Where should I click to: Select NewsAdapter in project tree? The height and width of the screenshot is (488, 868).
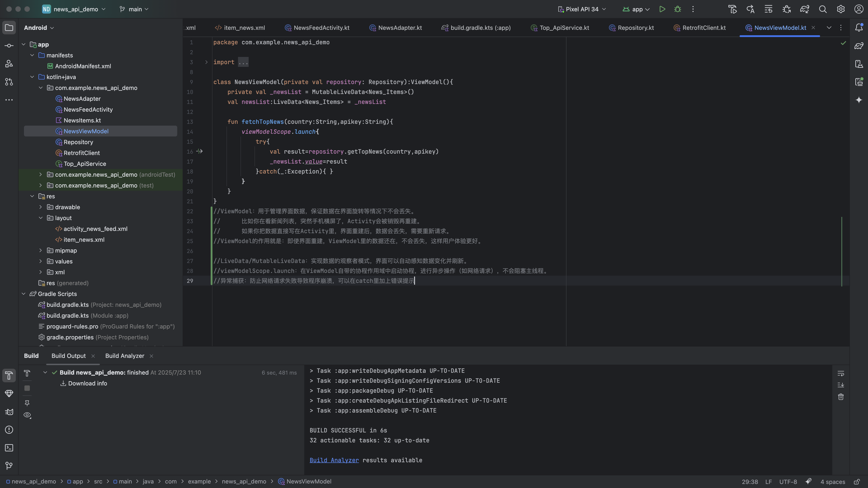point(82,99)
